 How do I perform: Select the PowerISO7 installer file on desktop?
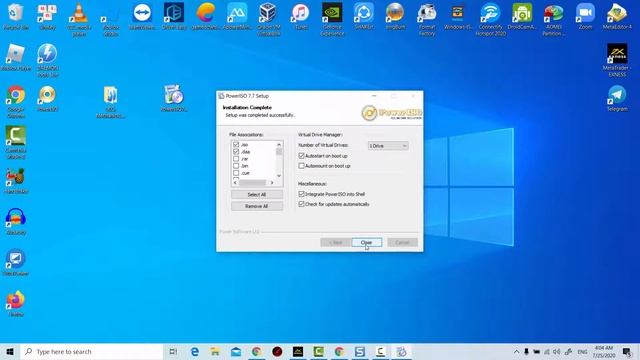pos(174,98)
